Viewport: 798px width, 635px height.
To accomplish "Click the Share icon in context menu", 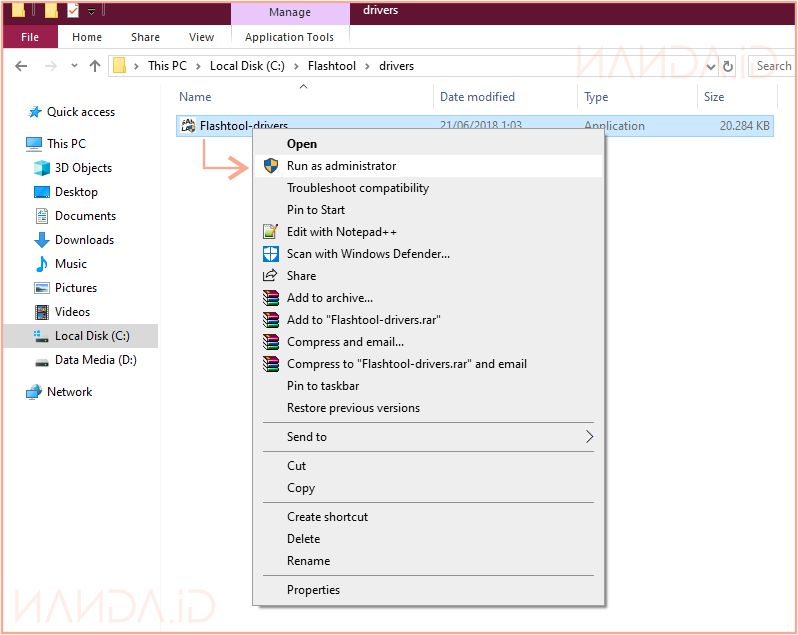I will pyautogui.click(x=269, y=276).
